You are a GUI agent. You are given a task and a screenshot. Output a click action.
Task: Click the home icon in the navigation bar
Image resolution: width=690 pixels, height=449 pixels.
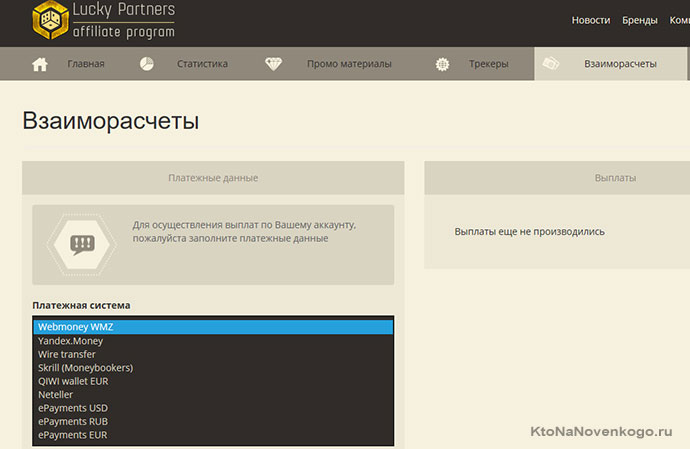[40, 64]
